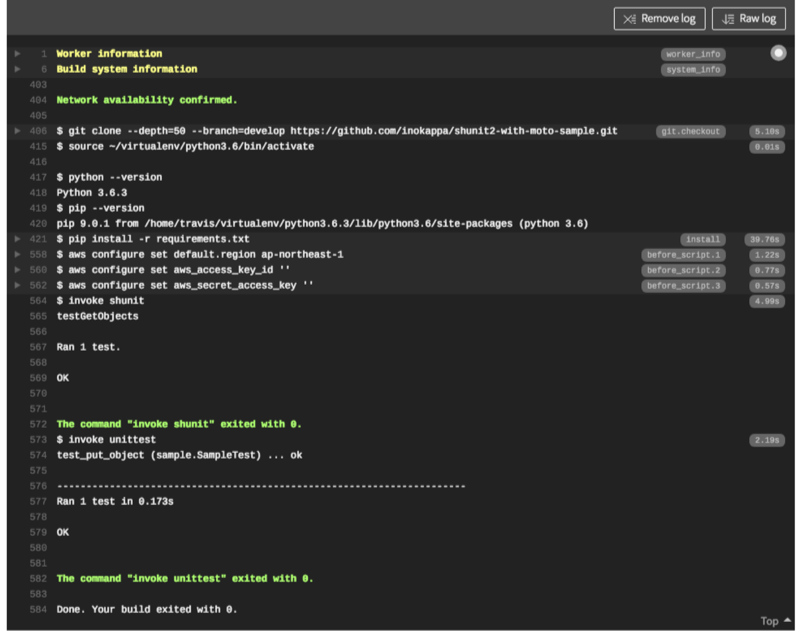The height and width of the screenshot is (634, 800).
Task: Expand the aws_secret_access_key configure fold
Action: click(17, 286)
